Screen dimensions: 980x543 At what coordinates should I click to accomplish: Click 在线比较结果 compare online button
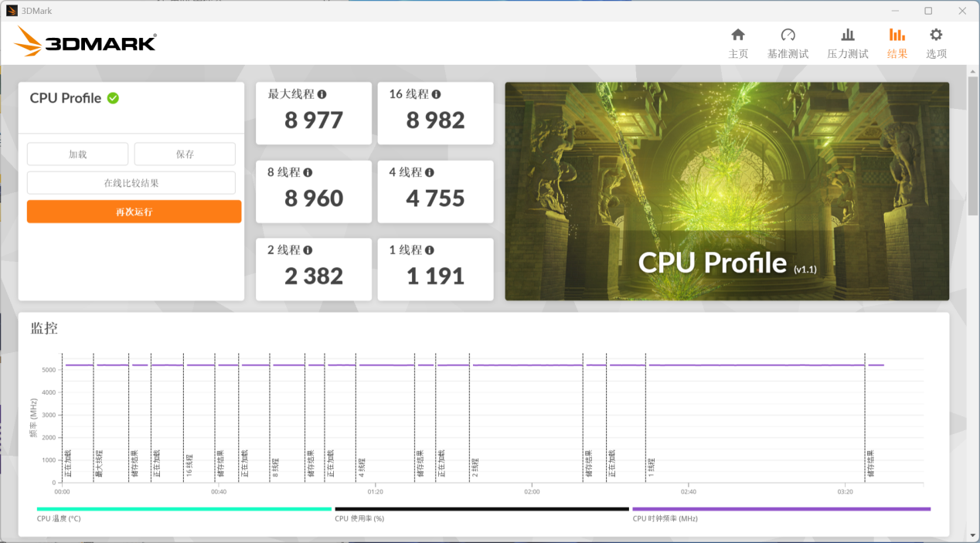pyautogui.click(x=131, y=183)
